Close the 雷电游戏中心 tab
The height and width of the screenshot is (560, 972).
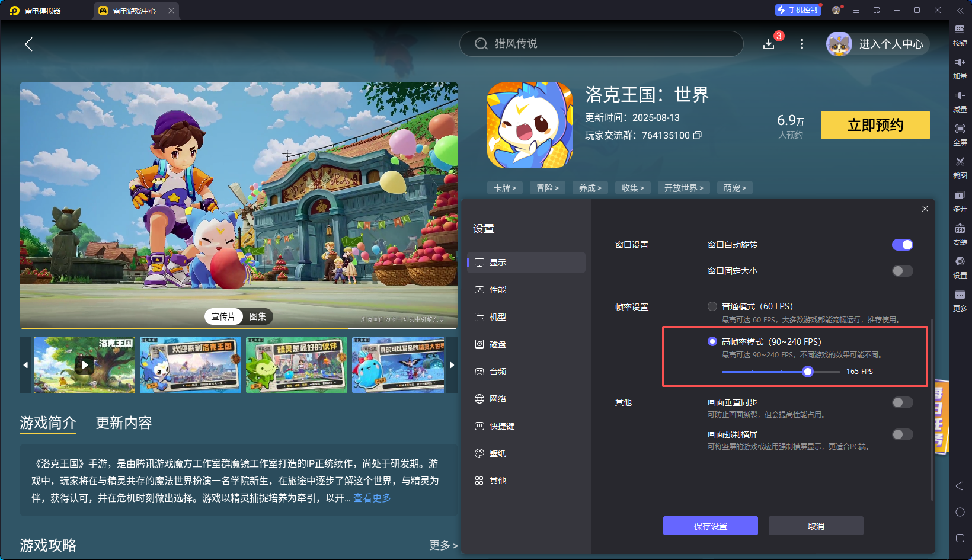[x=171, y=11]
